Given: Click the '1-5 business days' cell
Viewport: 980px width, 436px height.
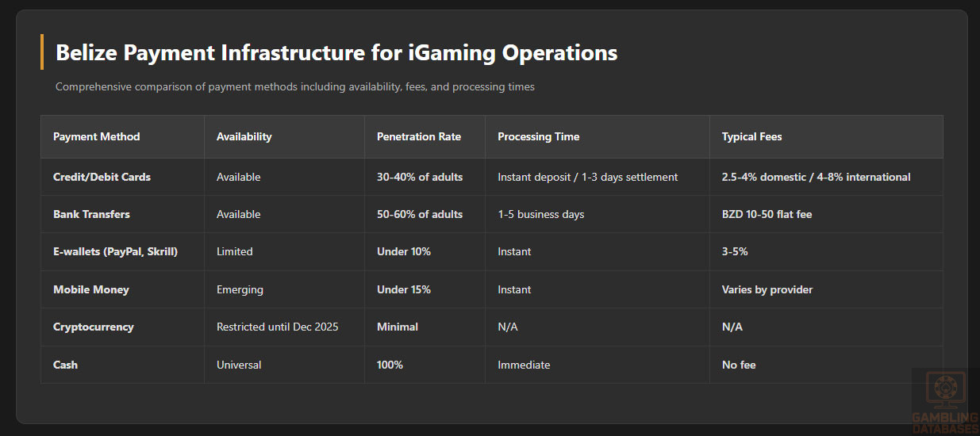Looking at the screenshot, I should click(541, 214).
